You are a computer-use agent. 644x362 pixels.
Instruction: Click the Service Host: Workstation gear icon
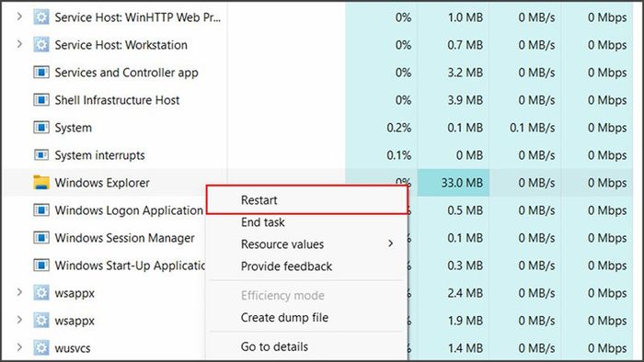pyautogui.click(x=41, y=45)
